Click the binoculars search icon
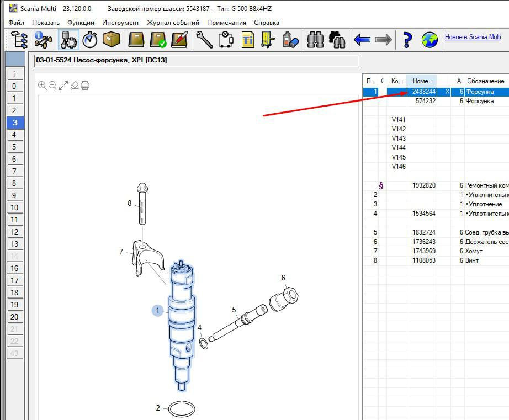 [x=316, y=40]
